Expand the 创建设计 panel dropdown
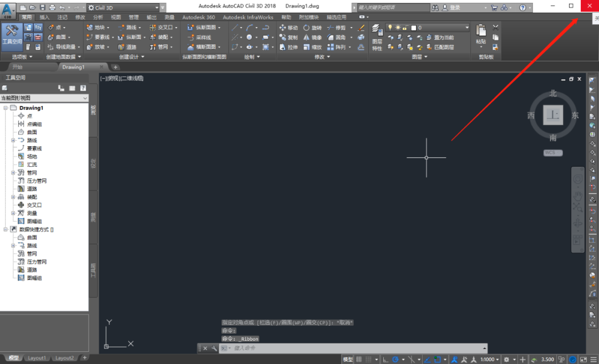This screenshot has height=364, width=599. [131, 57]
